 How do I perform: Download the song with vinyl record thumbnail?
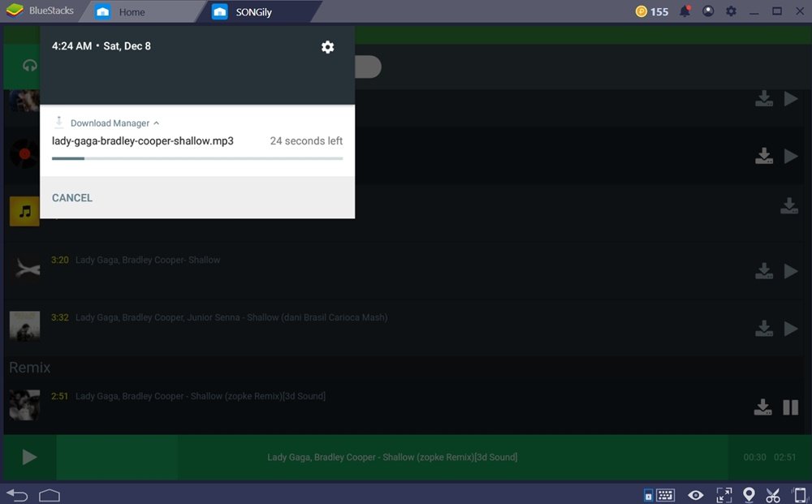(x=764, y=156)
